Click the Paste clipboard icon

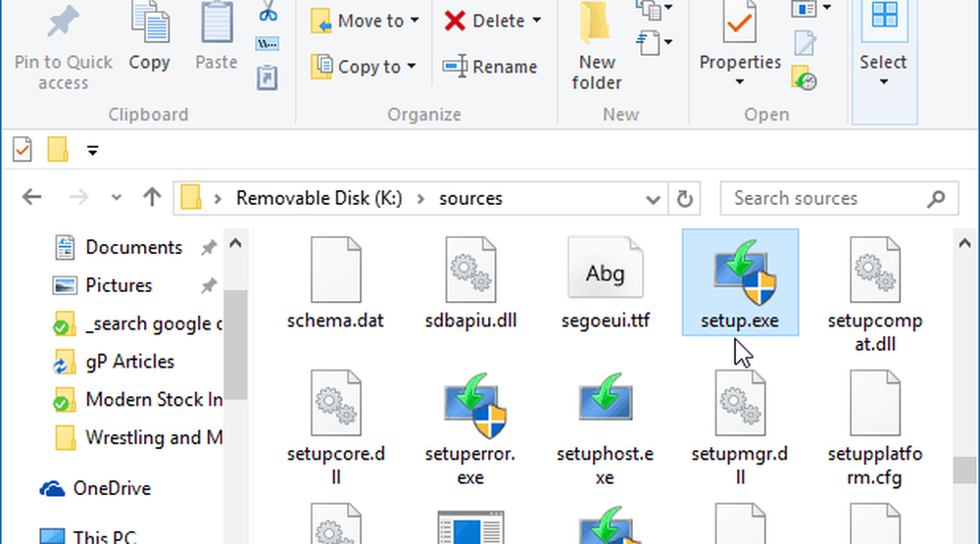(x=217, y=37)
